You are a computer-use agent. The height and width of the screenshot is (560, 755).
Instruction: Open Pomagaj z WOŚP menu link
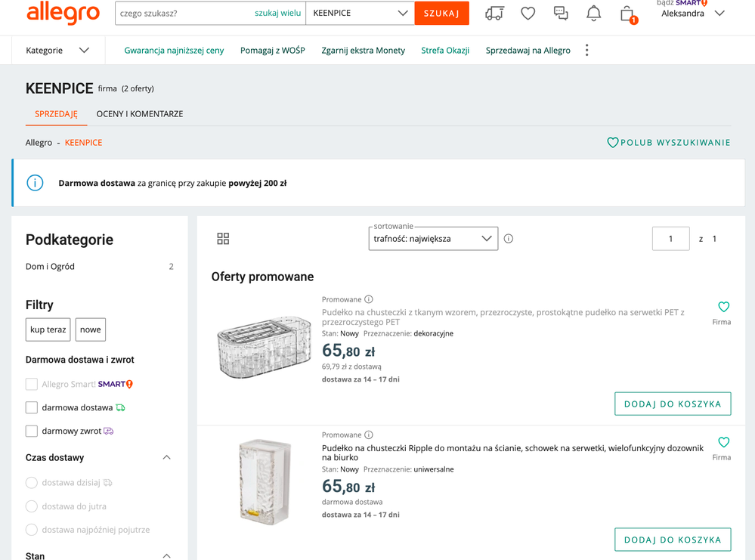(x=273, y=50)
